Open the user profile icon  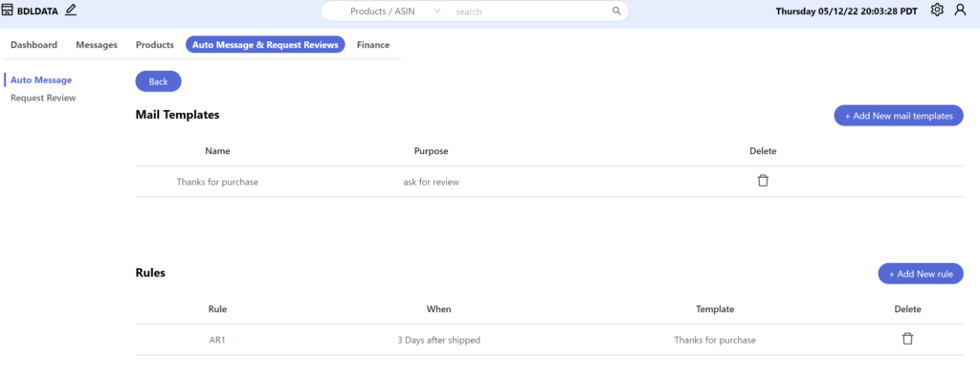tap(960, 10)
